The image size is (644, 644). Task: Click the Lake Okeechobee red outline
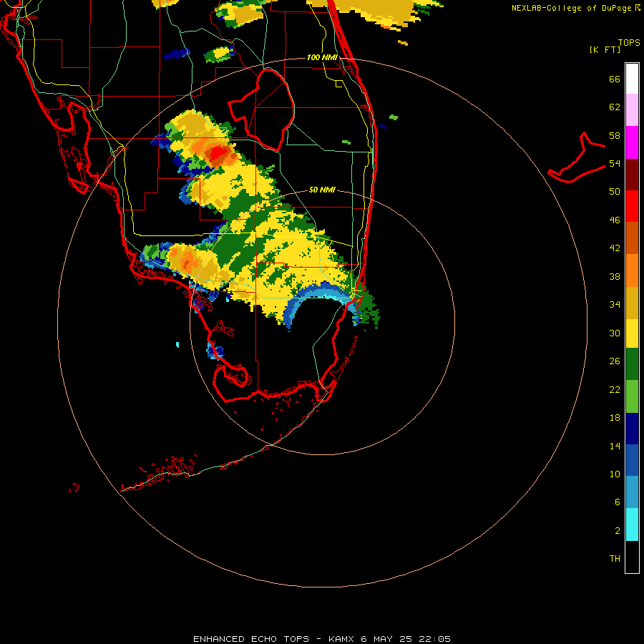click(x=262, y=109)
